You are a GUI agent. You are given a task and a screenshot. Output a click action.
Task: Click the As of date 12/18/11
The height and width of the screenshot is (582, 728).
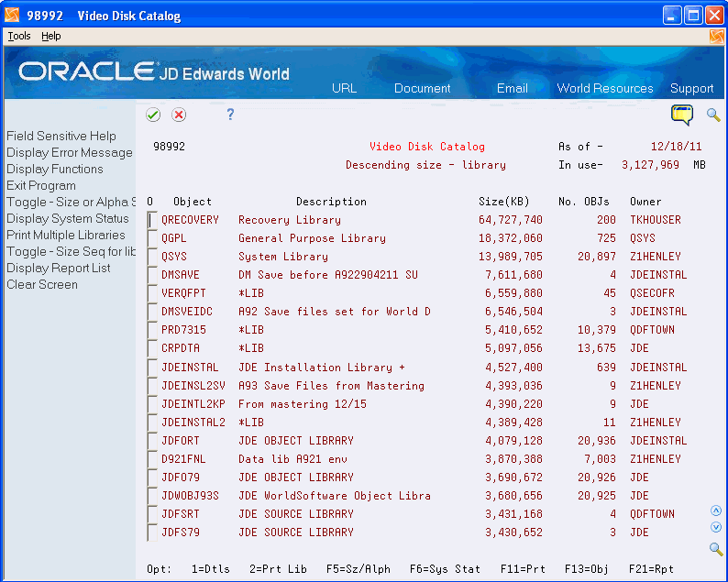click(676, 147)
